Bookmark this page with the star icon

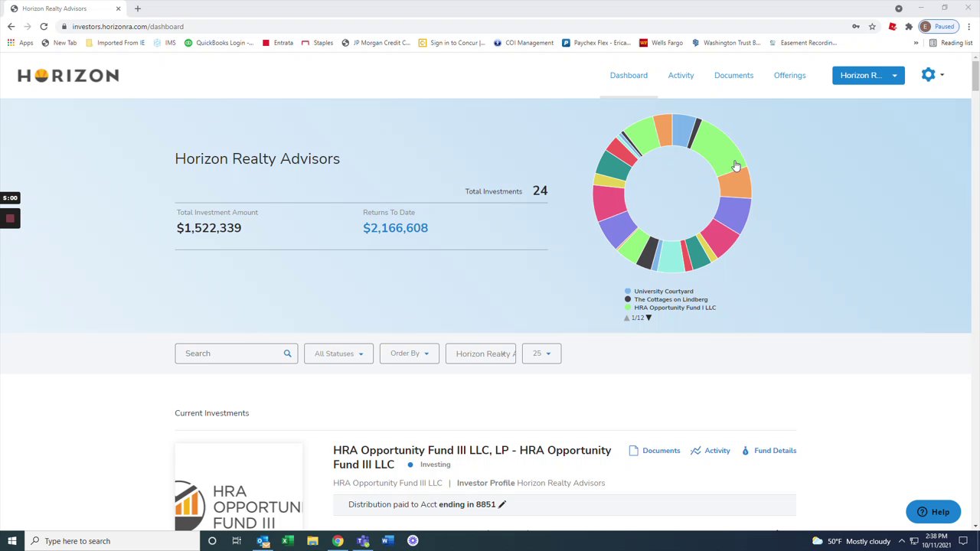point(872,27)
